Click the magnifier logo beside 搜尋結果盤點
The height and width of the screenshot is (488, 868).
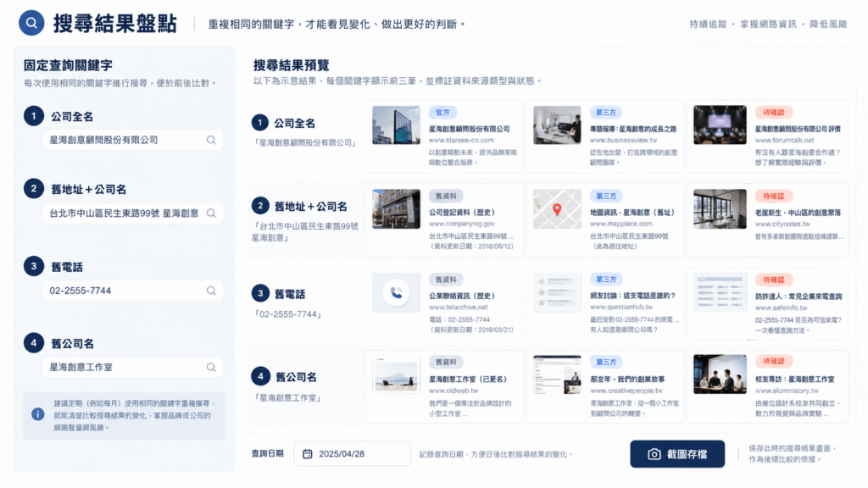point(31,23)
